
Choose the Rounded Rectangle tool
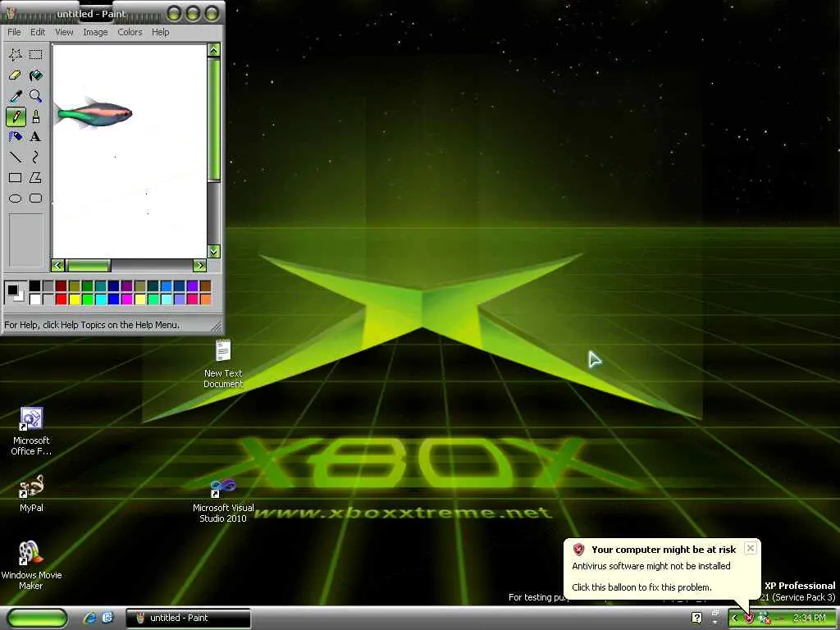[x=35, y=199]
